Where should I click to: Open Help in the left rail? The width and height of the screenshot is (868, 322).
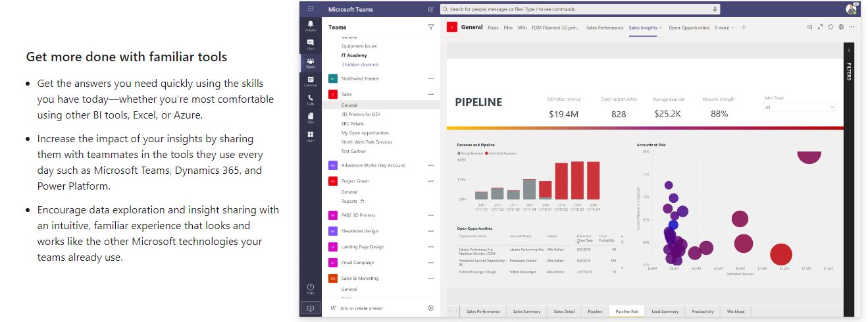click(x=311, y=288)
